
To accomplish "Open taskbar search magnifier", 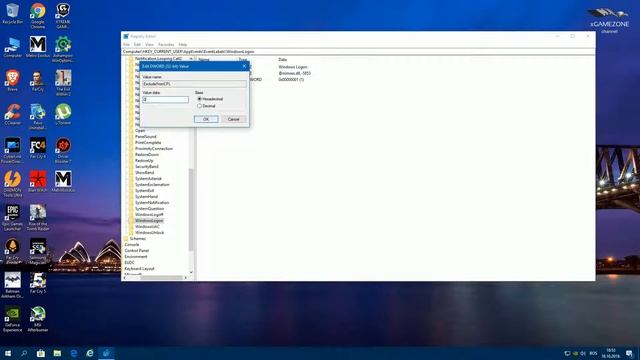I will tap(24, 353).
